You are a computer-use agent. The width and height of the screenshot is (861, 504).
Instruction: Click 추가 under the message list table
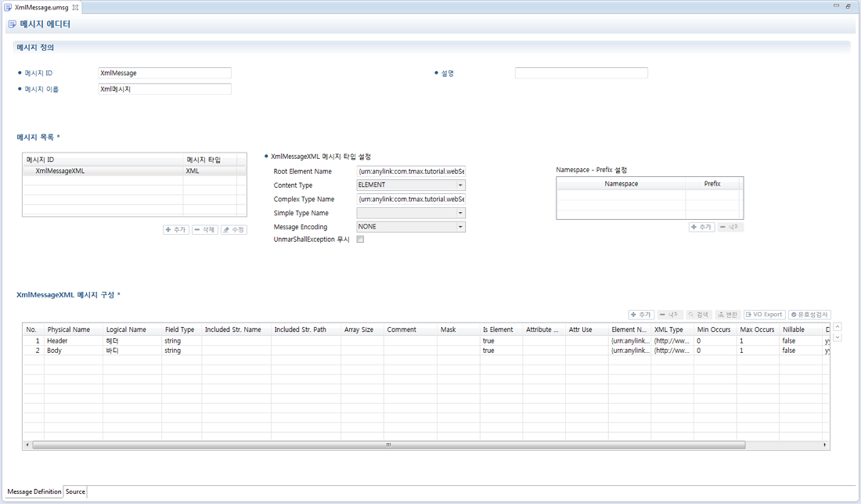click(176, 230)
